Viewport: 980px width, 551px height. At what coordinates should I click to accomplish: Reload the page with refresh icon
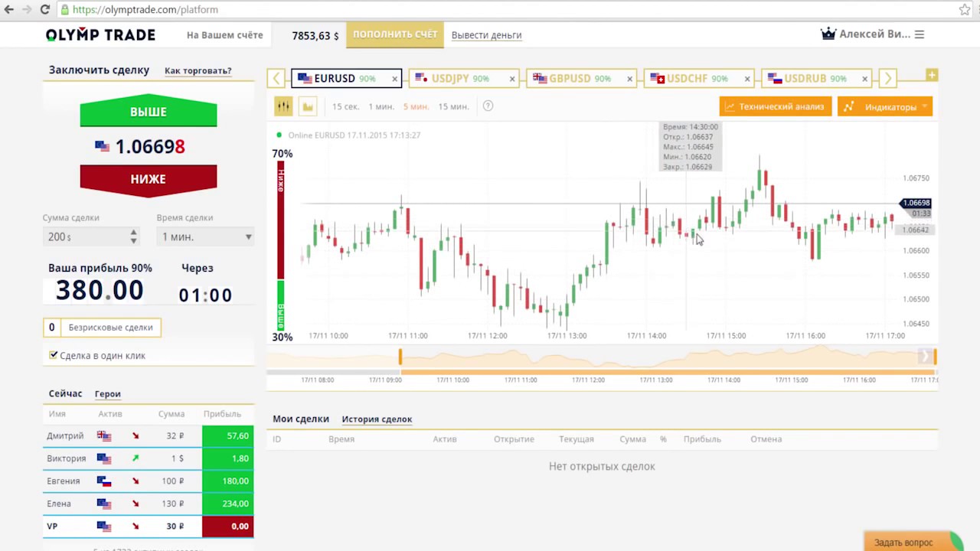point(44,10)
